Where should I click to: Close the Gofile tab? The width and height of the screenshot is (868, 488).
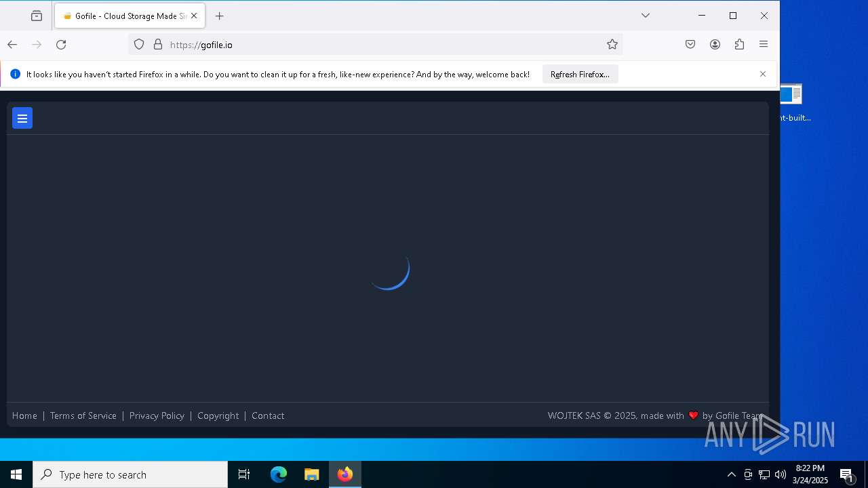(194, 16)
